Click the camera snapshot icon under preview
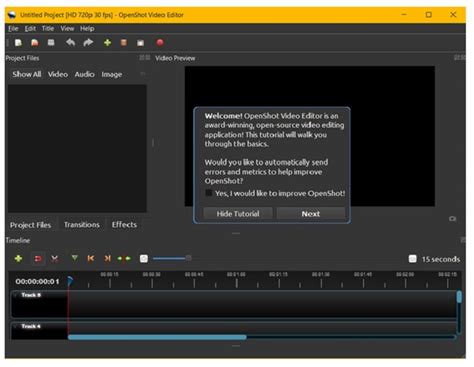The height and width of the screenshot is (367, 474). click(x=452, y=219)
